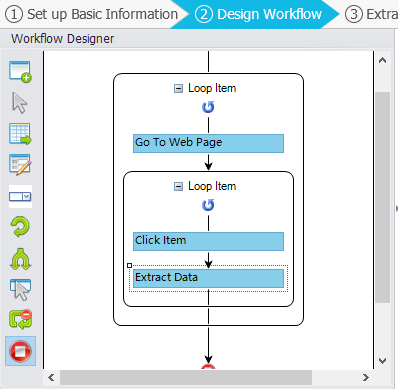The height and width of the screenshot is (389, 398).
Task: Click the outer Loop Item label
Action: point(212,88)
